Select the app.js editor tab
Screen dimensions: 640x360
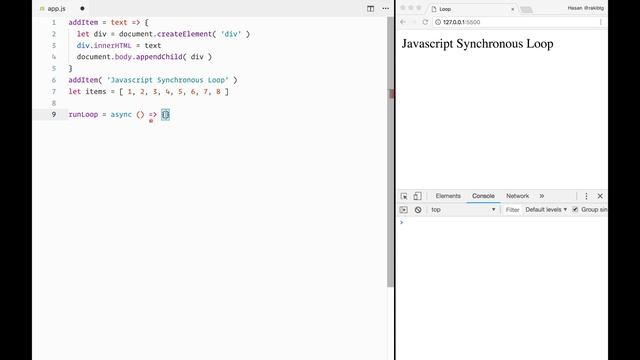56,8
